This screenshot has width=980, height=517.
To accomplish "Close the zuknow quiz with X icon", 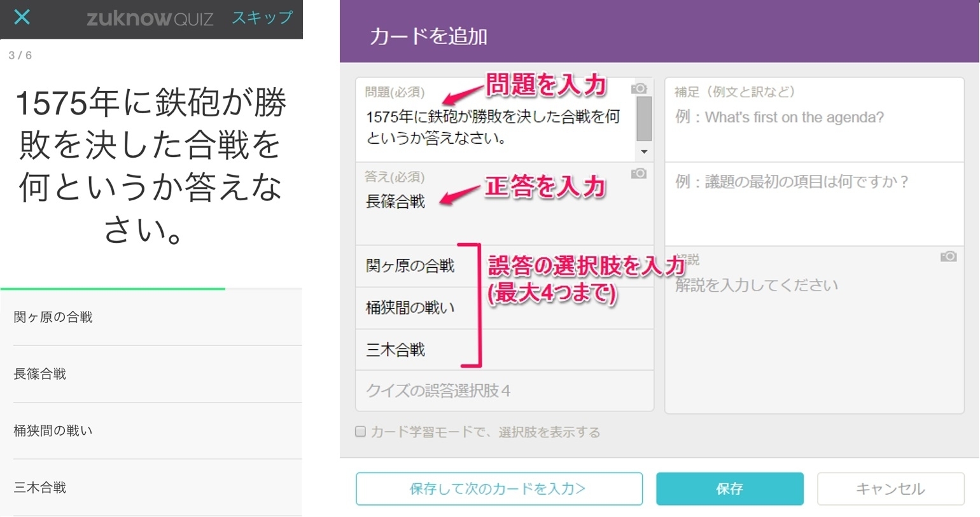I will [22, 17].
